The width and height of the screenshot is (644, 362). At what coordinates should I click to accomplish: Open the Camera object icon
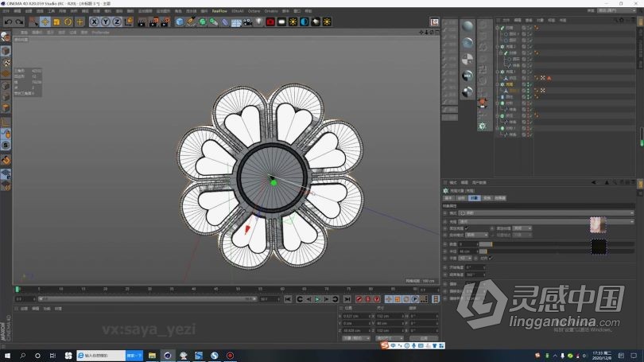(247, 21)
